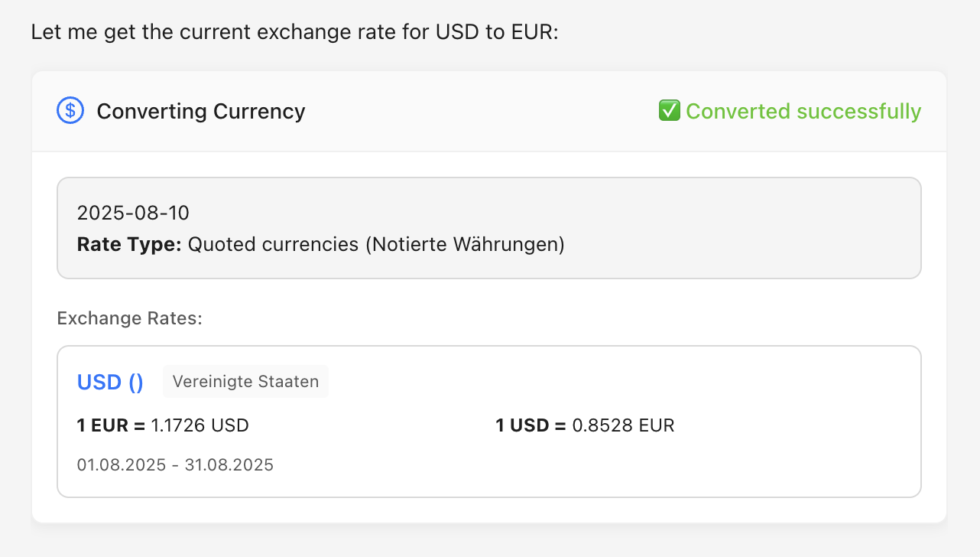
Task: Click the German text Notierte Währungen
Action: 465,245
